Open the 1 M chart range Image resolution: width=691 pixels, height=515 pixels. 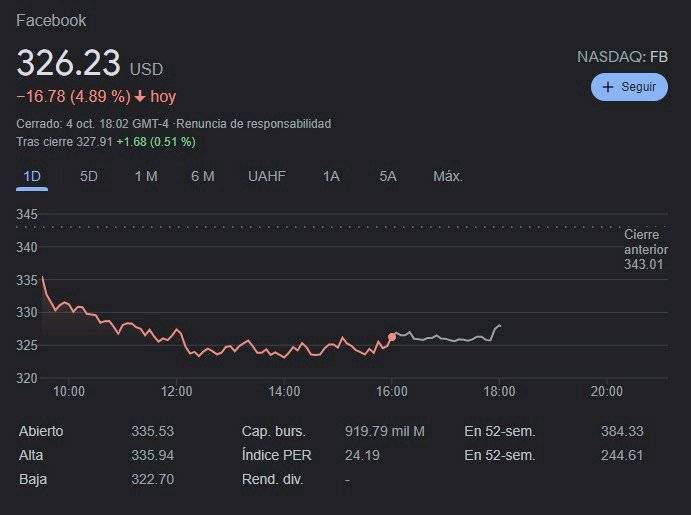click(x=146, y=177)
